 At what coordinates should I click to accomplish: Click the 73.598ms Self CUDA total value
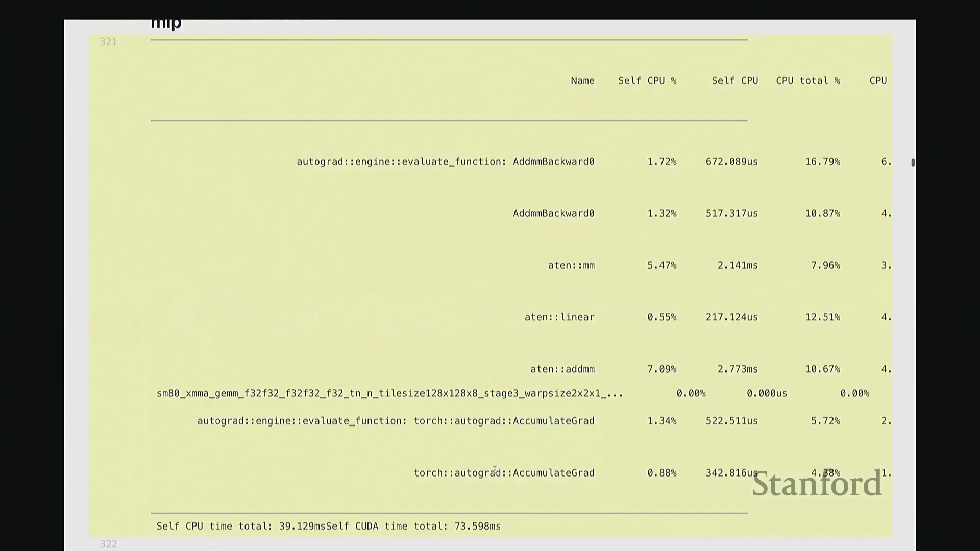click(477, 527)
